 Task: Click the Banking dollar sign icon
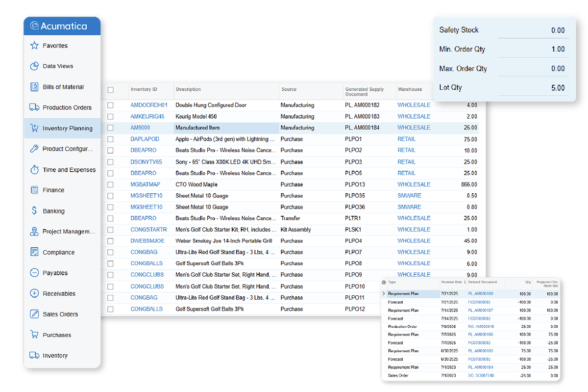pyautogui.click(x=34, y=211)
